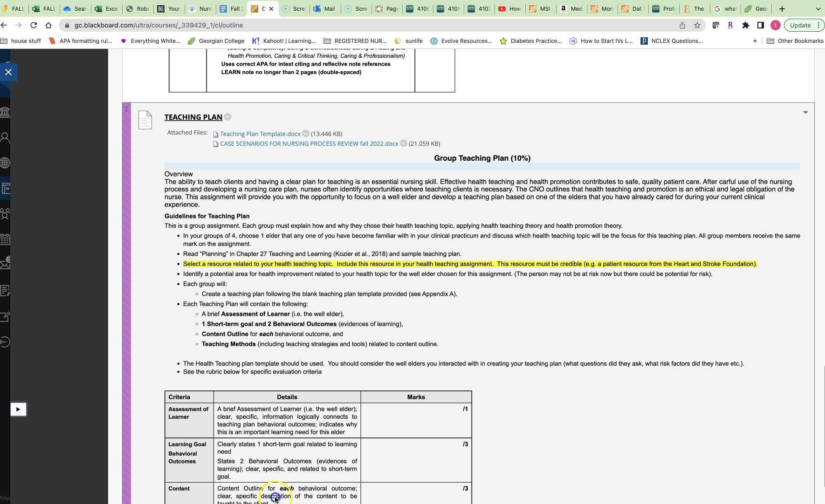Switch to the Excel browser tab
825x504 pixels.
tap(106, 8)
